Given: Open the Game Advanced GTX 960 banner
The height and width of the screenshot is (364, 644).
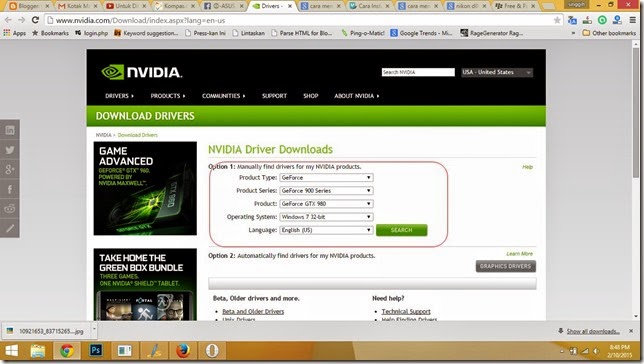Looking at the screenshot, I should tap(145, 189).
